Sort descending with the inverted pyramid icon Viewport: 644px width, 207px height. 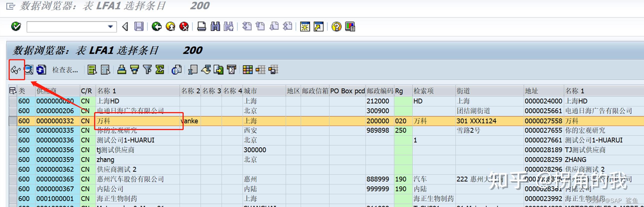[x=135, y=70]
